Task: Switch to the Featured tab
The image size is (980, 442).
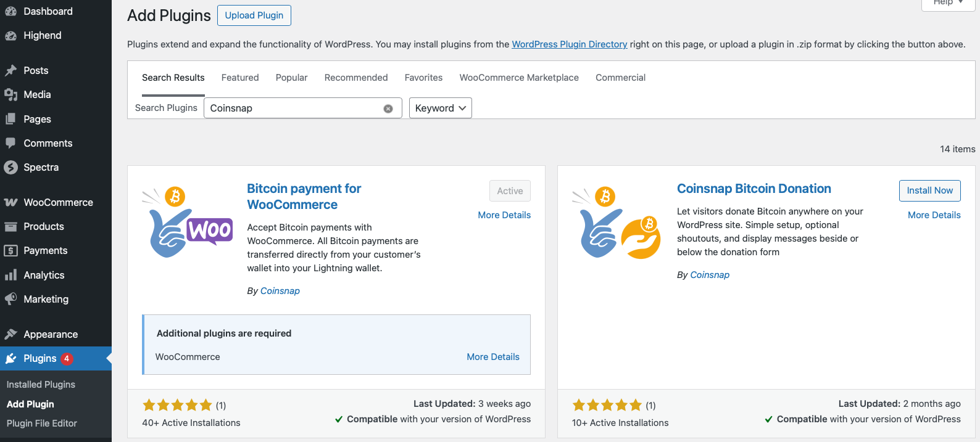Action: (240, 78)
